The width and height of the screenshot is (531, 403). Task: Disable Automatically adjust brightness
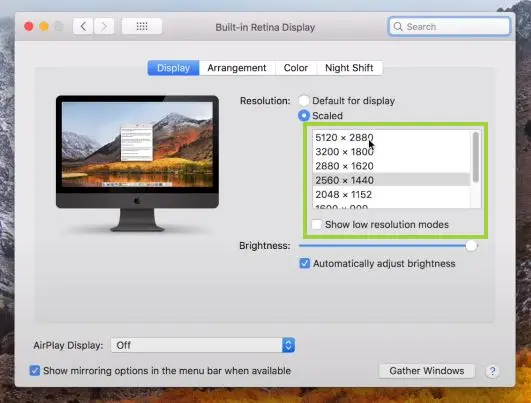(x=305, y=263)
